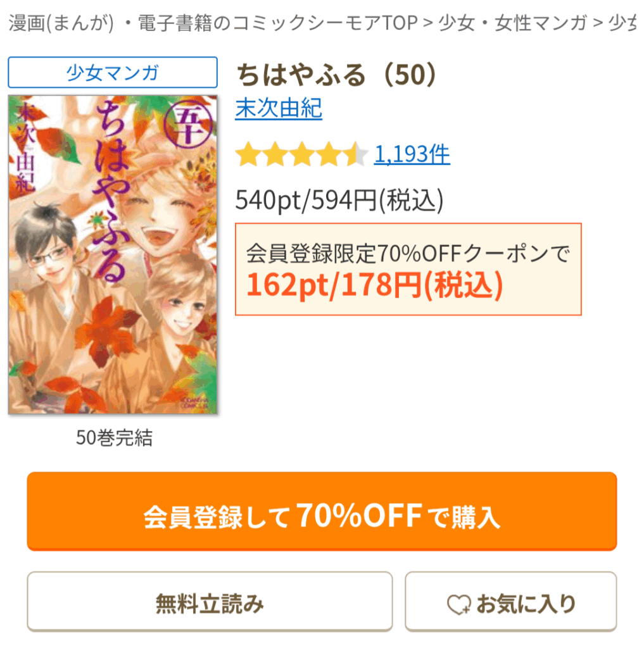This screenshot has height=648, width=644.
Task: Click the first gold rating star
Action: pos(249,154)
